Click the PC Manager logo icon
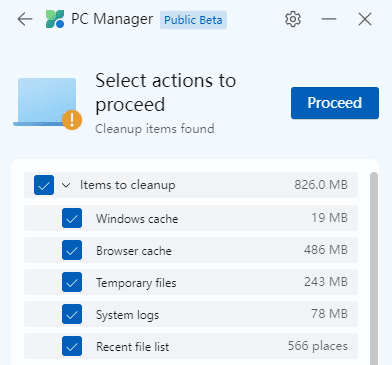The height and width of the screenshot is (365, 392). [x=55, y=19]
